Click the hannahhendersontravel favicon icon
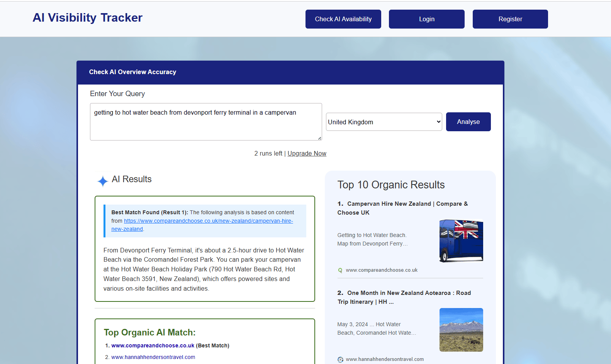 [x=340, y=359]
